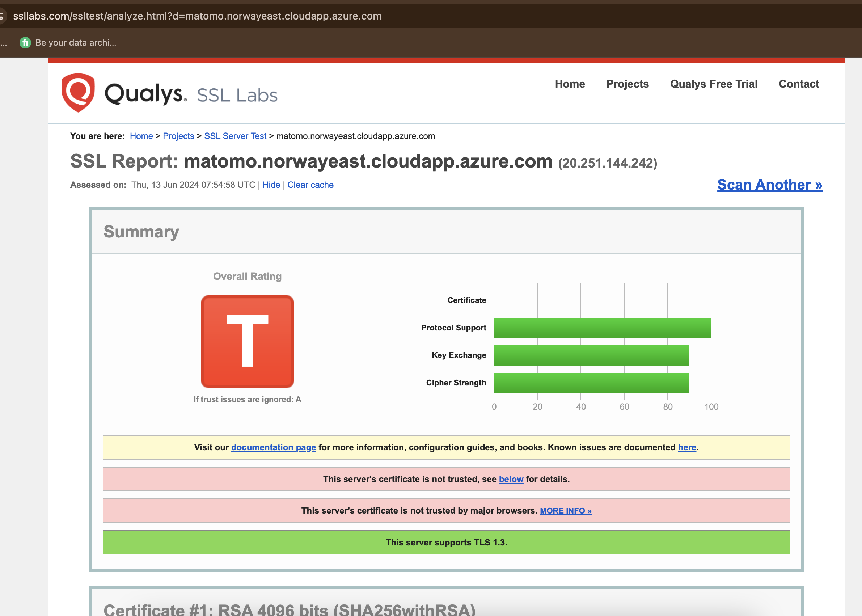Open the documentation page link

pyautogui.click(x=274, y=447)
